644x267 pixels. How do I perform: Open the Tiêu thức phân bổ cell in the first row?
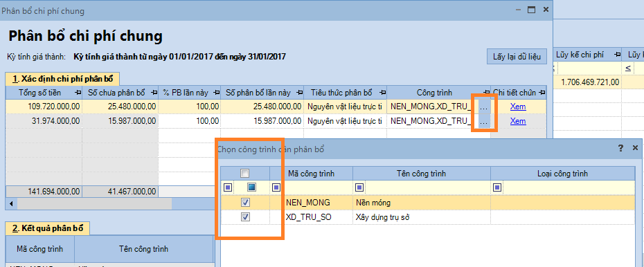click(x=345, y=107)
